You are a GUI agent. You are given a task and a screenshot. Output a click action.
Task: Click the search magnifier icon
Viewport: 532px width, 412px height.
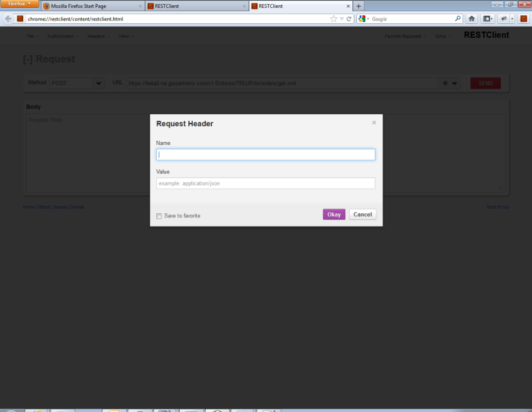(458, 19)
